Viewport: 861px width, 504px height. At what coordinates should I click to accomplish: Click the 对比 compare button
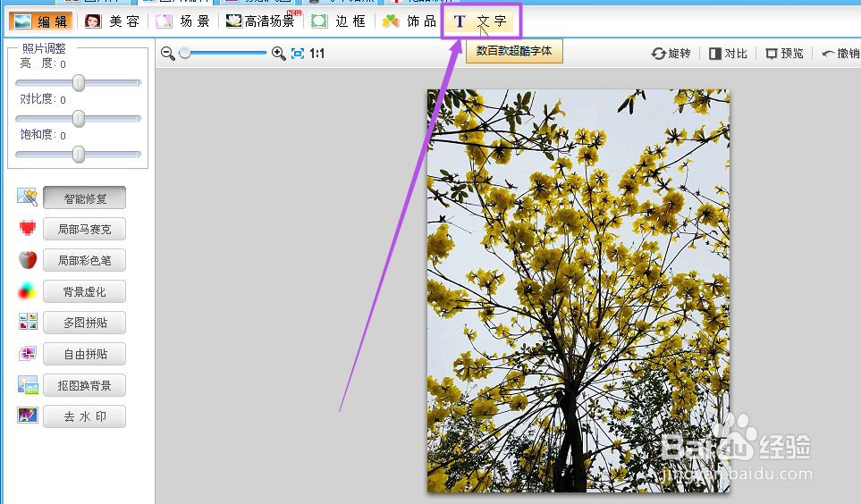pyautogui.click(x=728, y=54)
